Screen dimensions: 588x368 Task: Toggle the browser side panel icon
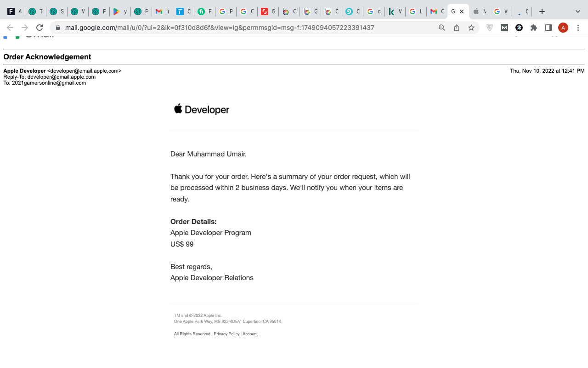548,28
